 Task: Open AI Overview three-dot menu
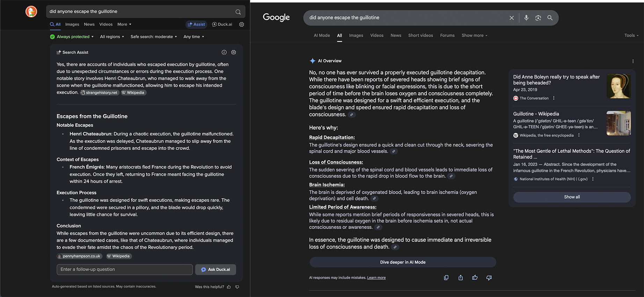633,61
